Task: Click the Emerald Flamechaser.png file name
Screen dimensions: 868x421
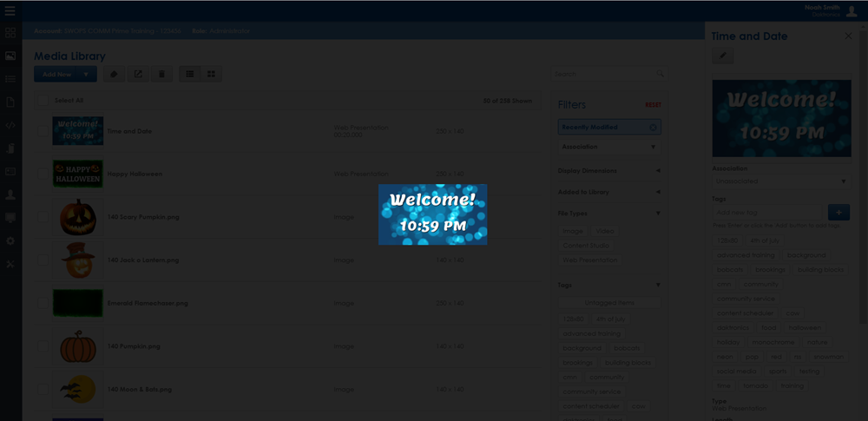Action: pos(148,303)
